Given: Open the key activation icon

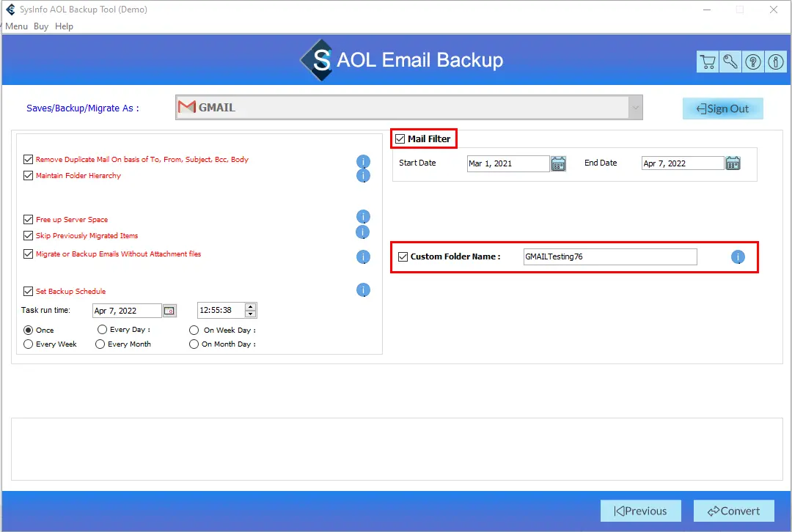Looking at the screenshot, I should [x=730, y=62].
